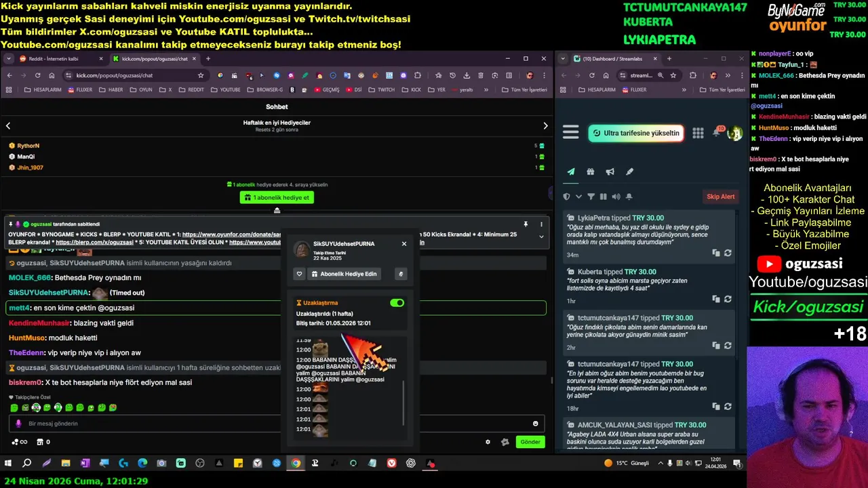Copy Kuberta's tip event

click(x=716, y=299)
